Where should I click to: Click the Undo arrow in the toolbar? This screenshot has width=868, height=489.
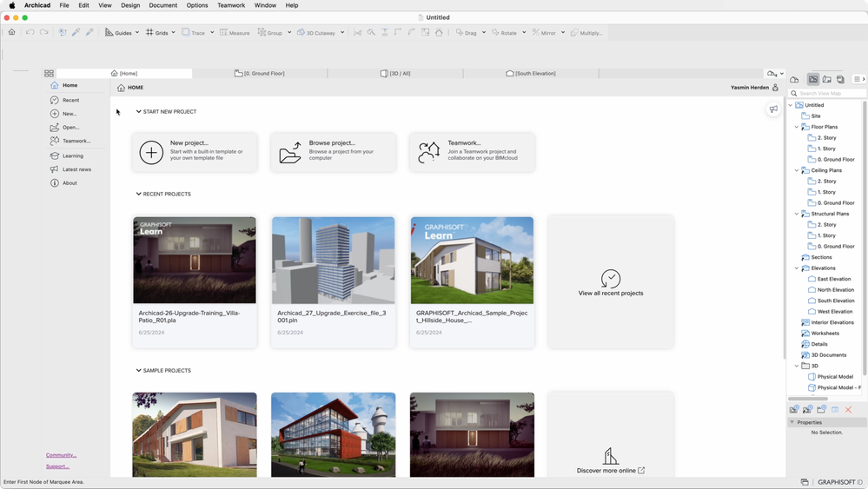30,32
